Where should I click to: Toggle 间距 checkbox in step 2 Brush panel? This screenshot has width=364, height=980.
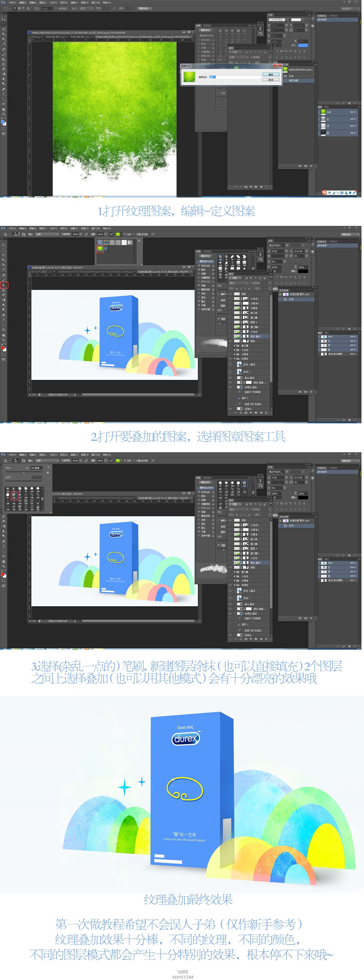pyautogui.click(x=219, y=319)
